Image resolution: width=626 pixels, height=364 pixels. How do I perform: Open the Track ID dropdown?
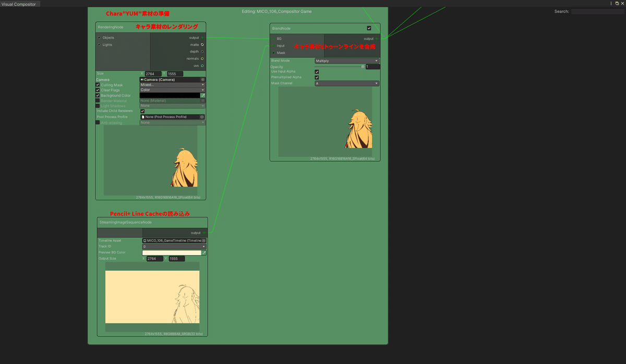174,247
